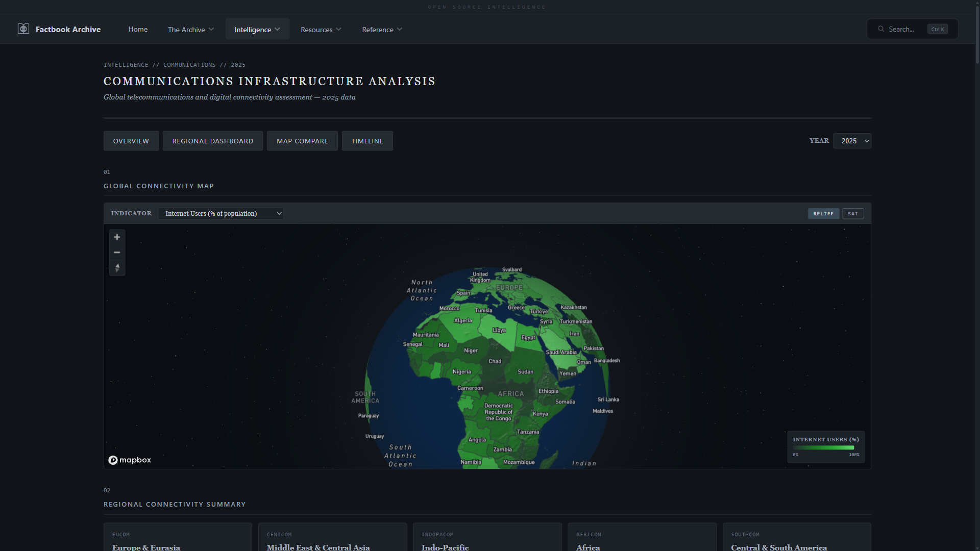Expand The Archive nav menu
The image size is (980, 551).
191,30
